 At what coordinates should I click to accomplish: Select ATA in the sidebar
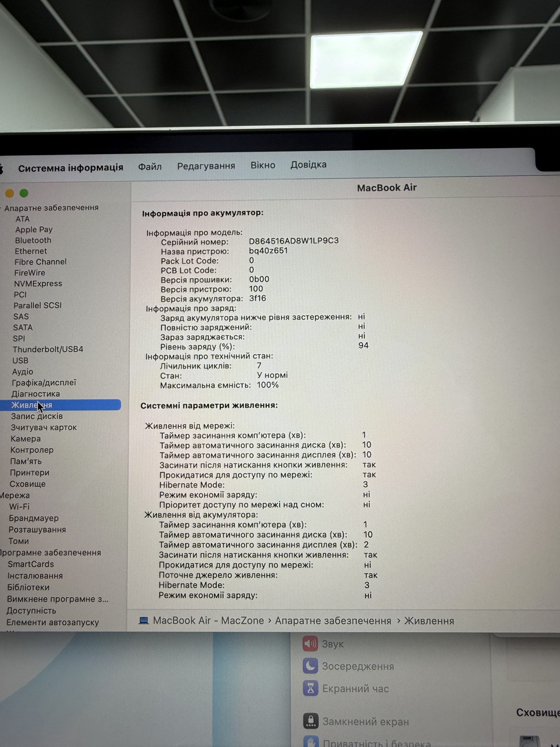[x=23, y=219]
